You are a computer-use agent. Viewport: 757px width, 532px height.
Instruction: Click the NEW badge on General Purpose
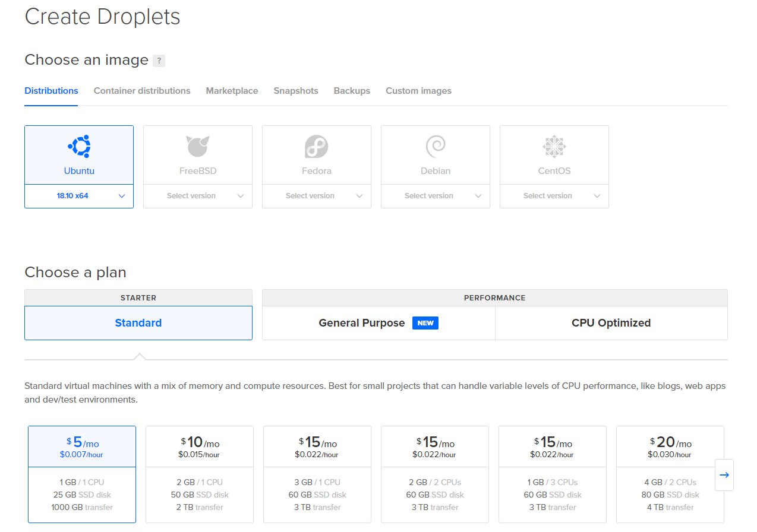click(425, 323)
